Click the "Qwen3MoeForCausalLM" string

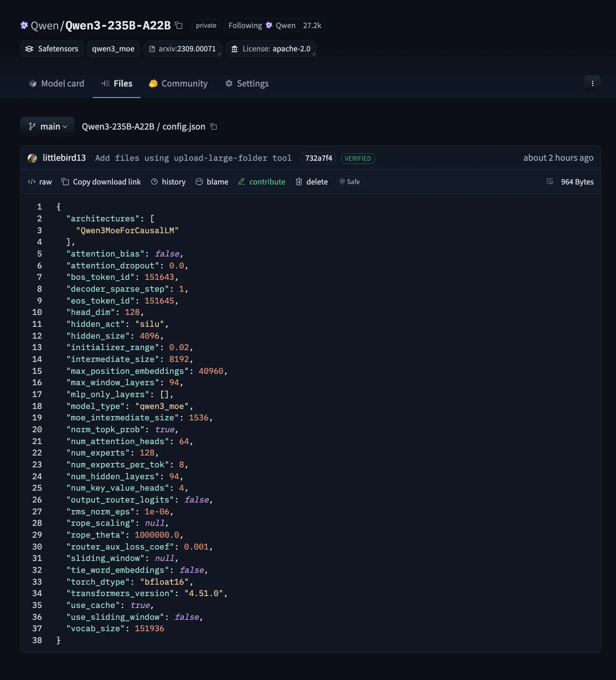click(127, 230)
